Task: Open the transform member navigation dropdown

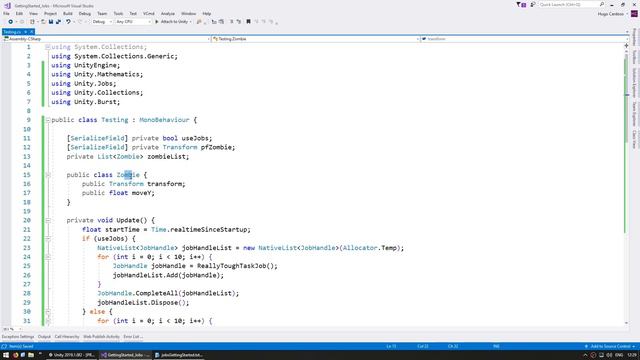Action: click(x=525, y=39)
